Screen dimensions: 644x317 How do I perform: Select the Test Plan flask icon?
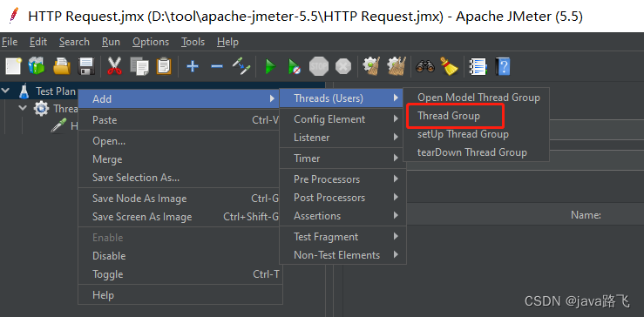click(x=24, y=91)
